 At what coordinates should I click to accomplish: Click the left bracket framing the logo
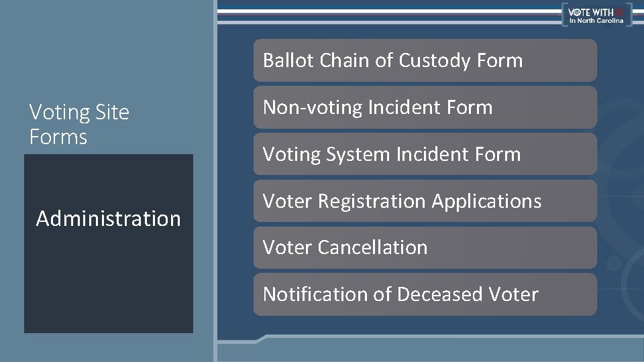point(564,15)
